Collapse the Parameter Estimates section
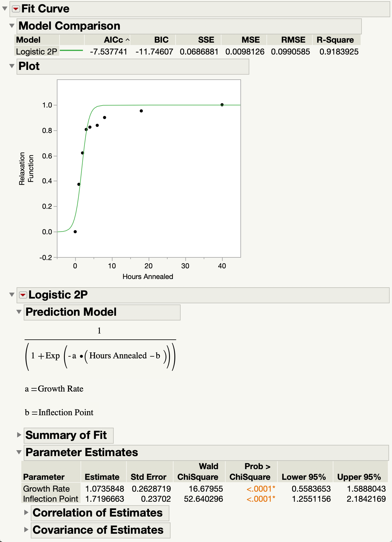This screenshot has height=542, width=392. click(19, 452)
